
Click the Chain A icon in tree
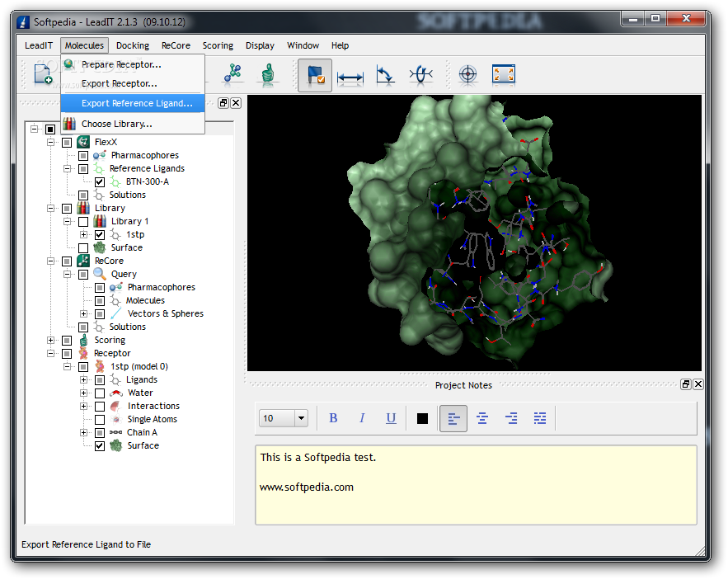(116, 432)
